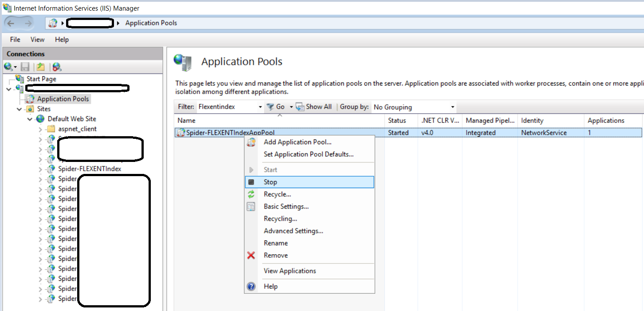The width and height of the screenshot is (644, 311).
Task: Click the Basic Settings list icon
Action: click(251, 206)
